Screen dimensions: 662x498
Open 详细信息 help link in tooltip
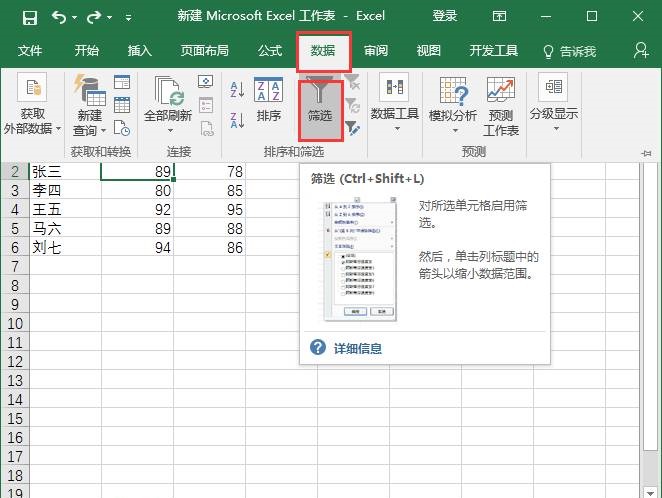point(358,349)
